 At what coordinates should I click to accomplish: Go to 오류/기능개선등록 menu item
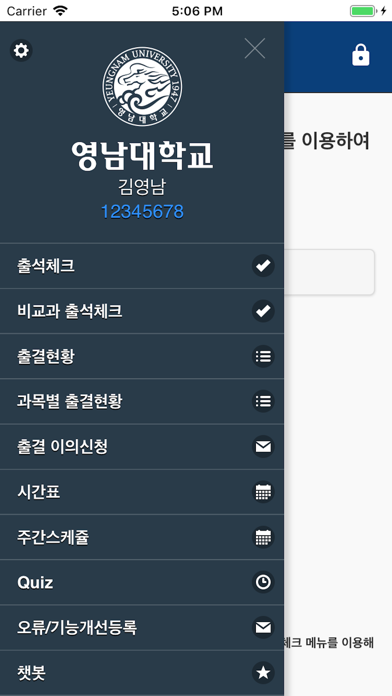pos(142,628)
